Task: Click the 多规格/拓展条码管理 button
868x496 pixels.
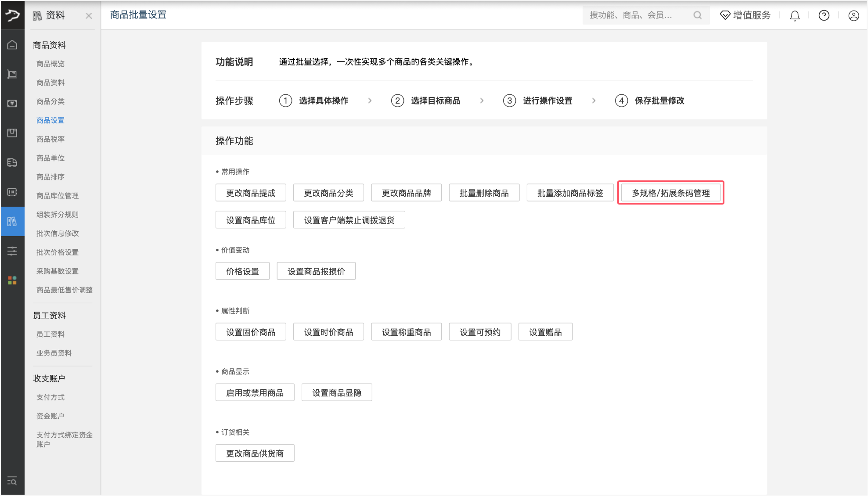Action: [x=670, y=193]
